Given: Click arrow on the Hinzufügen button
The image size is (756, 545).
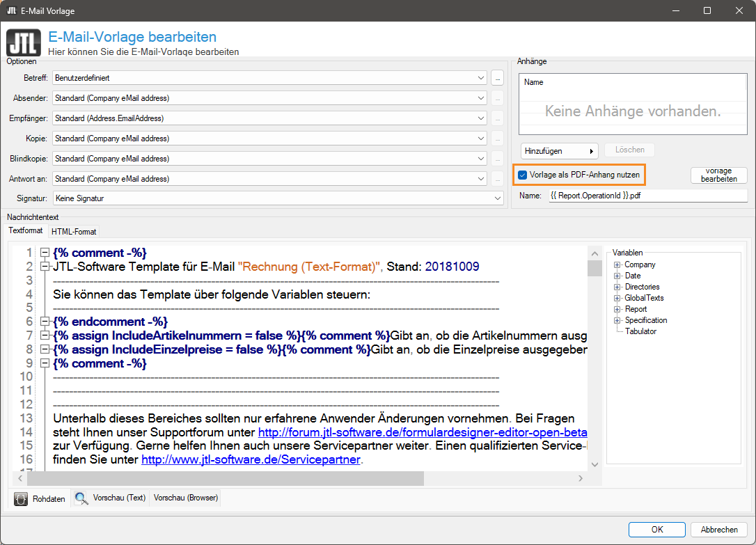Looking at the screenshot, I should [592, 151].
